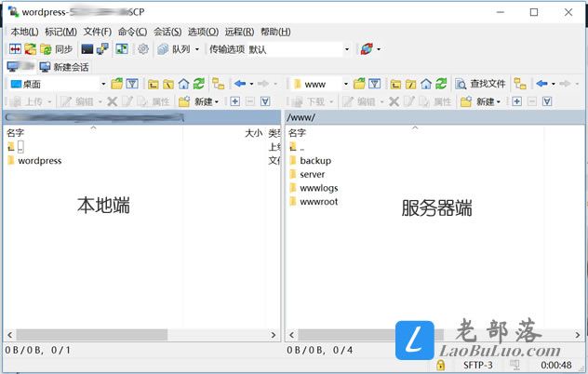Click SFTP-3 status bar entry
Image resolution: width=588 pixels, height=374 pixels.
click(478, 365)
